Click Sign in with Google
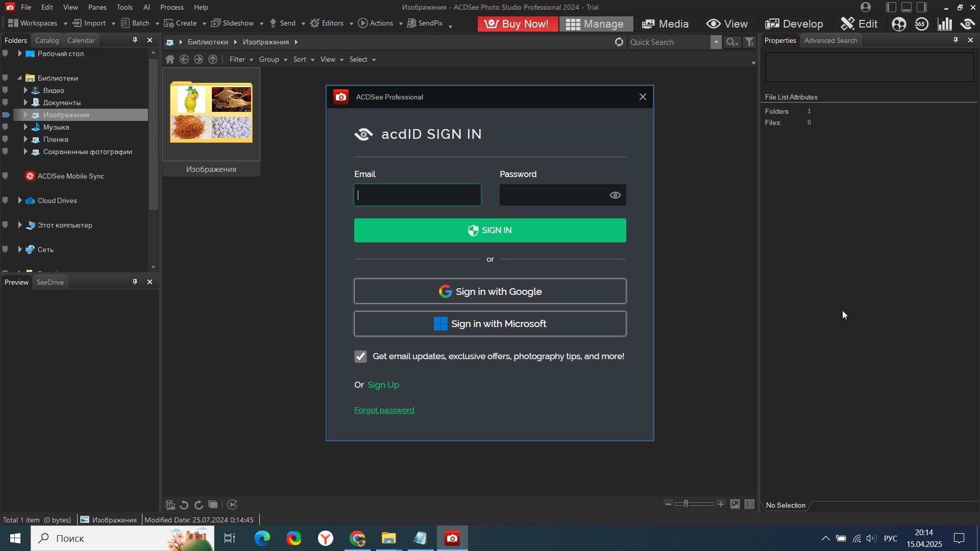This screenshot has width=980, height=551. 490,291
